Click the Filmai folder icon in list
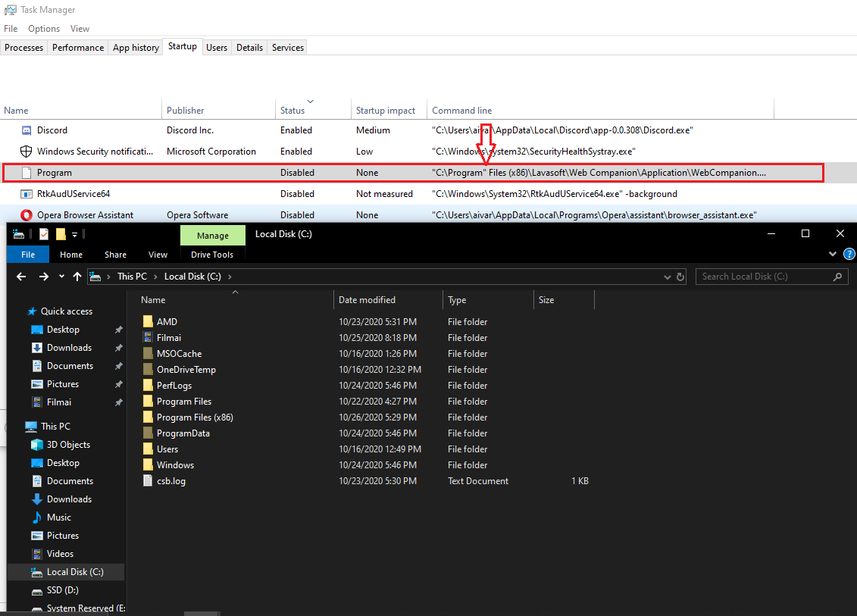 click(x=148, y=337)
